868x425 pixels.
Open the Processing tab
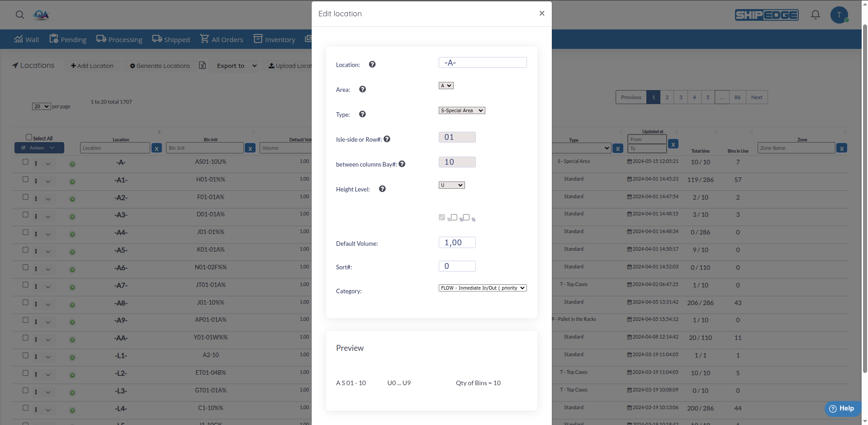pyautogui.click(x=119, y=39)
